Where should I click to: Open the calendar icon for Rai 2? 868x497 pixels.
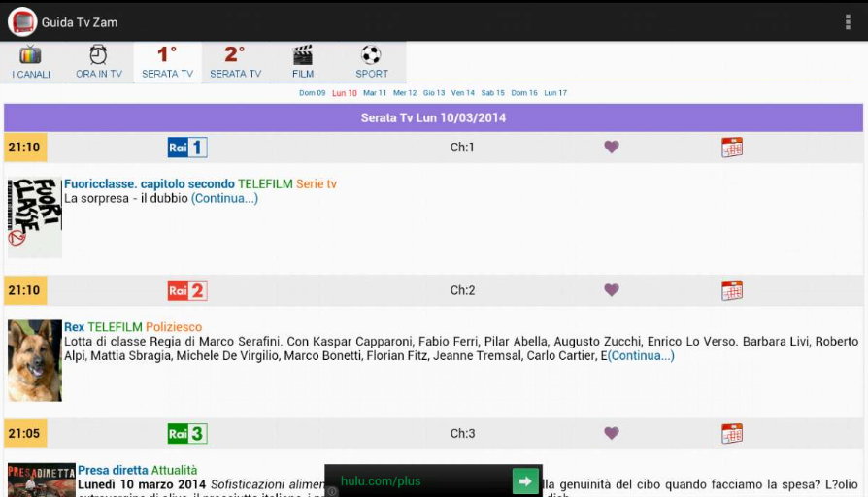pos(732,290)
